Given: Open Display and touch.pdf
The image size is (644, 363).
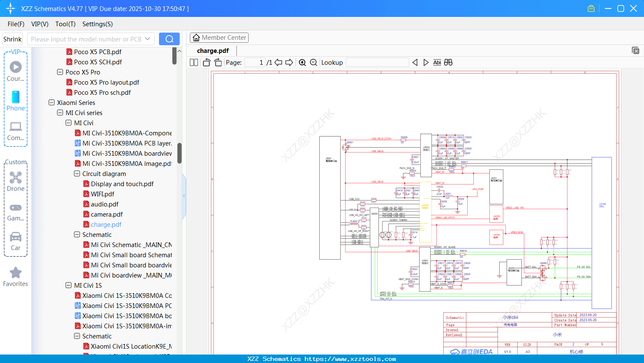Looking at the screenshot, I should click(x=122, y=184).
